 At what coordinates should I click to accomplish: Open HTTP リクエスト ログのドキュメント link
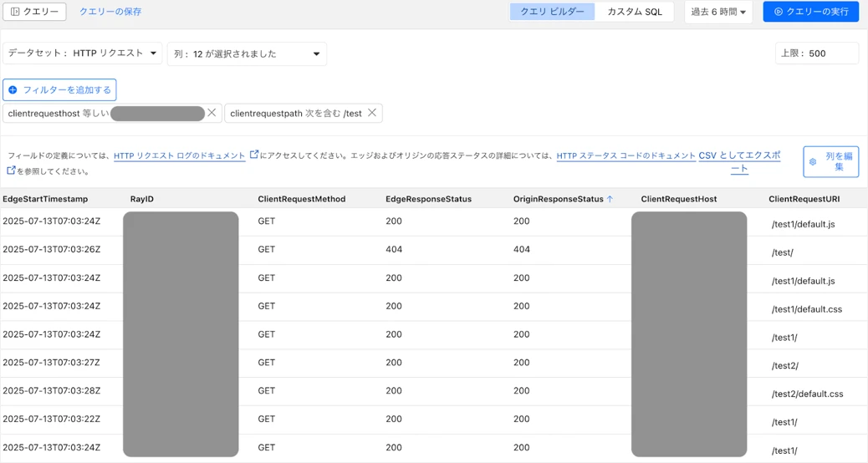point(180,155)
